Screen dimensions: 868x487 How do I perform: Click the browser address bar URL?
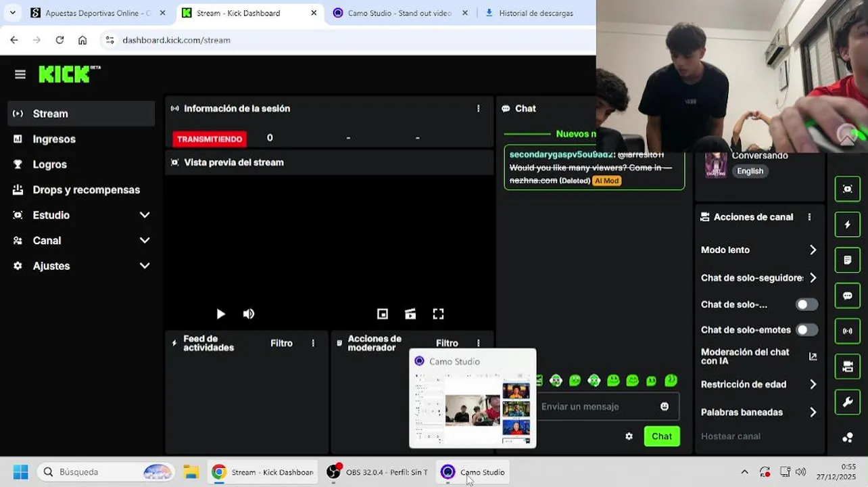click(x=176, y=40)
